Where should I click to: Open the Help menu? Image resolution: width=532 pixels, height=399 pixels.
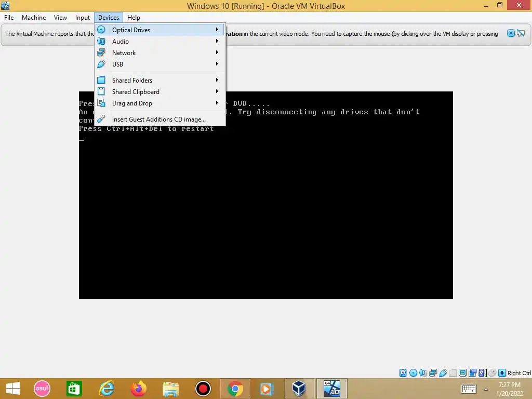(134, 17)
